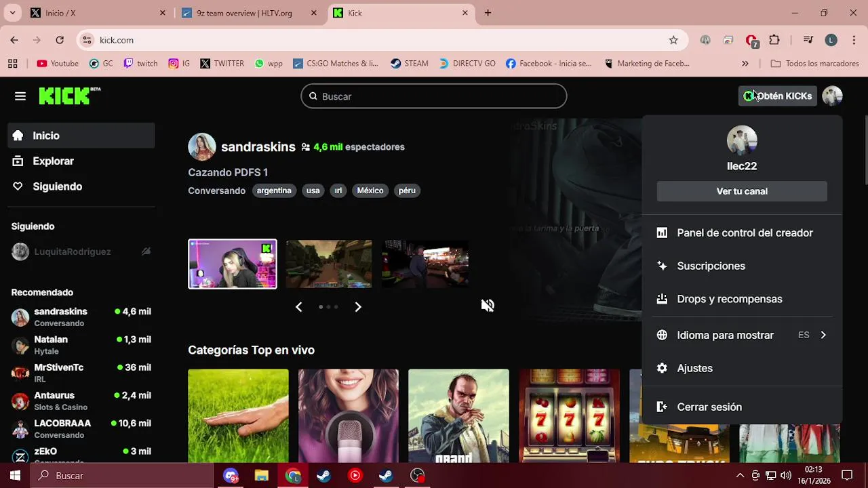Open the hamburger sidebar menu
This screenshot has height=488, width=868.
[20, 96]
